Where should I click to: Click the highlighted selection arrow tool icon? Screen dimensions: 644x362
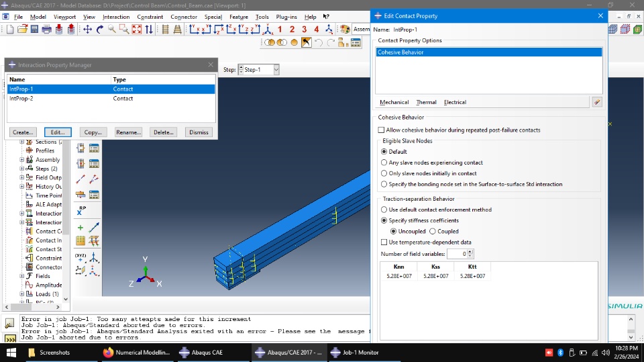click(x=306, y=42)
